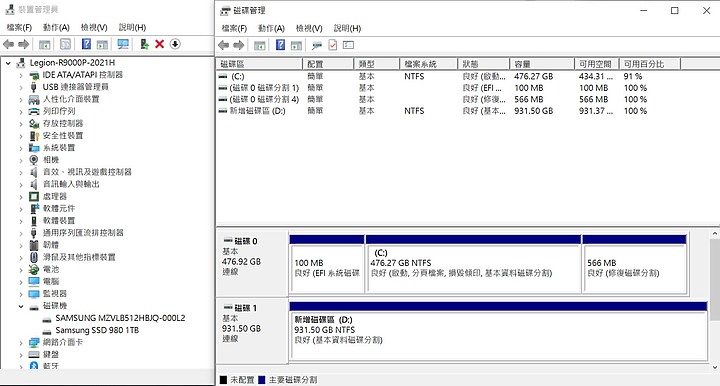Sort by 狀態 column header
Image resolution: width=720 pixels, height=386 pixels.
click(x=484, y=64)
